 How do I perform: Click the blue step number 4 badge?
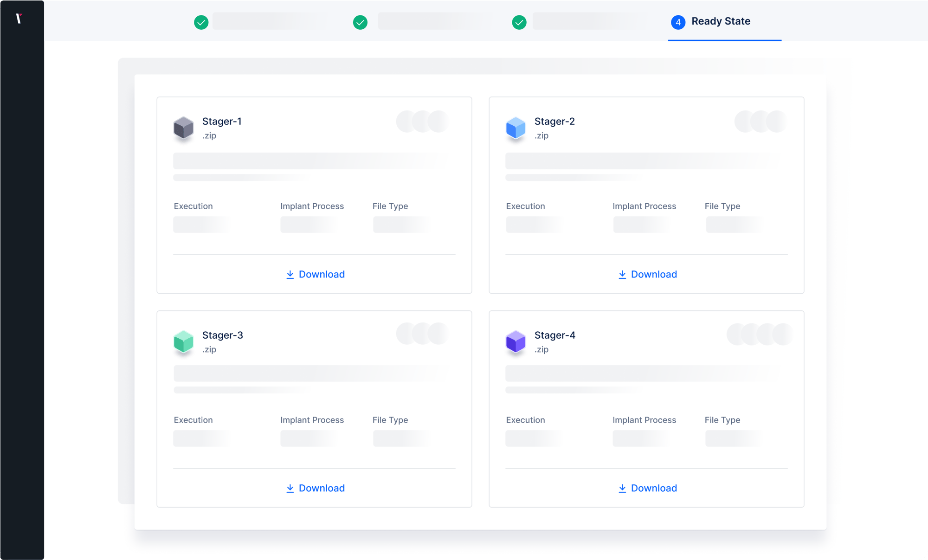[x=678, y=22]
